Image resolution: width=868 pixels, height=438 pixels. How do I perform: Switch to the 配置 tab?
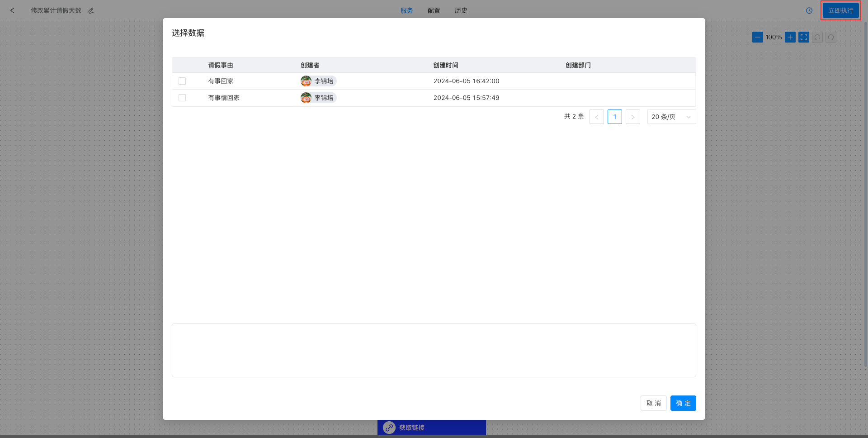(434, 10)
